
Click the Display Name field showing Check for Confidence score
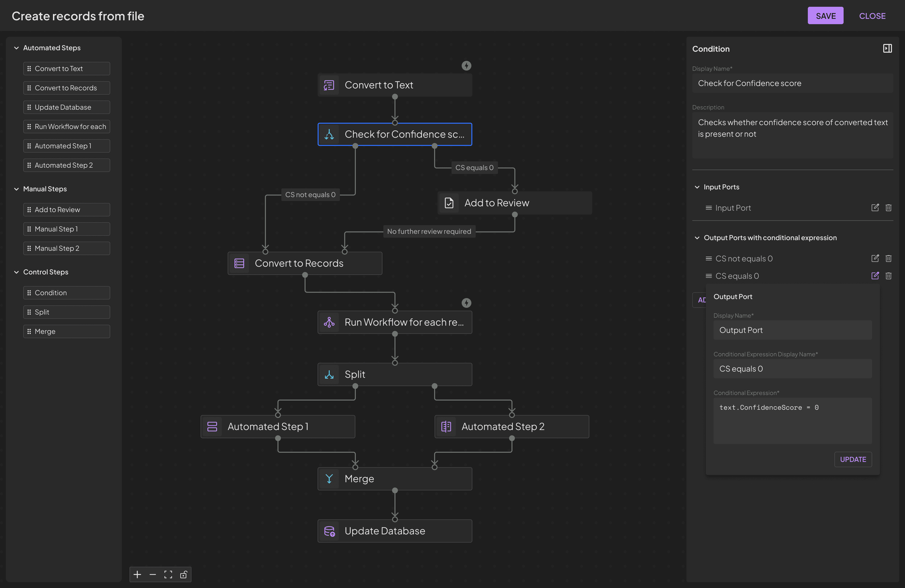792,83
